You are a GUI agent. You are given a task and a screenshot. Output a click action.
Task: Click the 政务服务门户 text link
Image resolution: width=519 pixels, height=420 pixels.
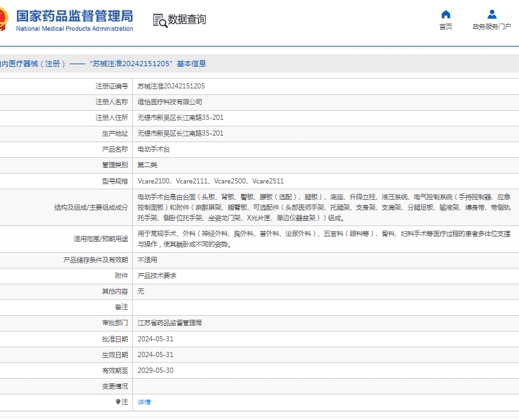click(492, 26)
